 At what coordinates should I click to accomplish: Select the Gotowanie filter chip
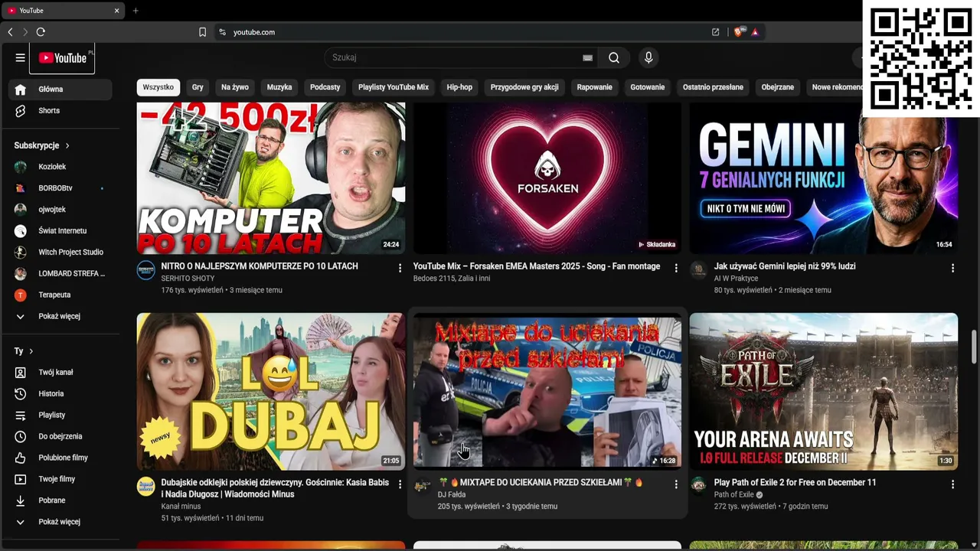(648, 87)
